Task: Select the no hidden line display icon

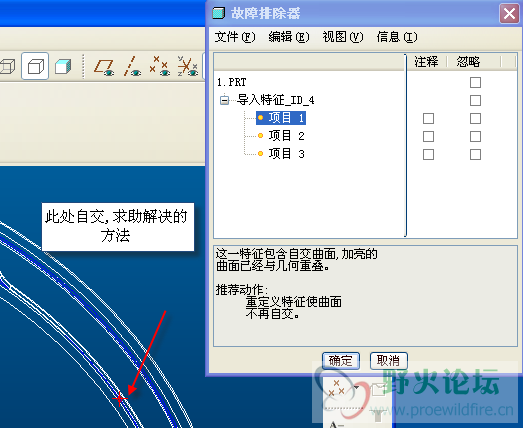Action: point(35,66)
